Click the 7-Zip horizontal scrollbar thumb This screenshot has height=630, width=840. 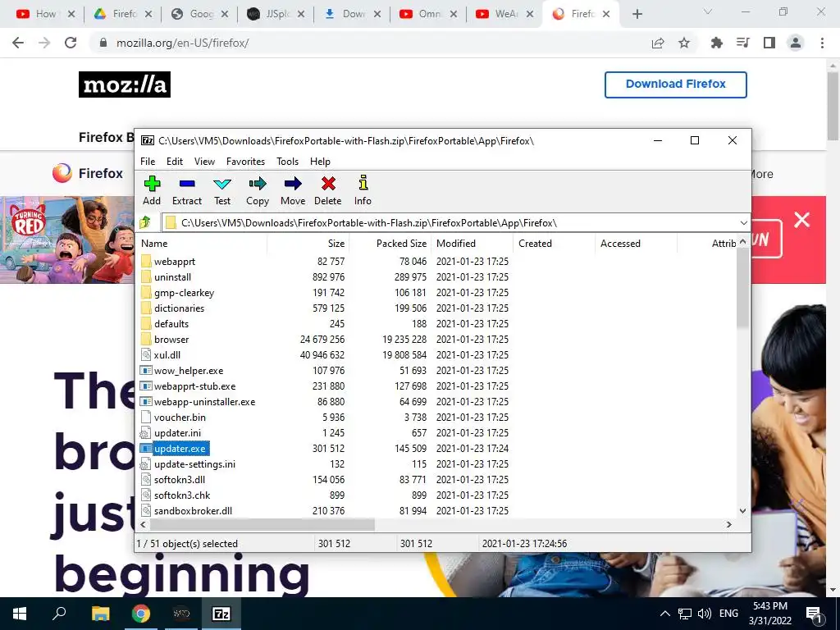tap(261, 524)
